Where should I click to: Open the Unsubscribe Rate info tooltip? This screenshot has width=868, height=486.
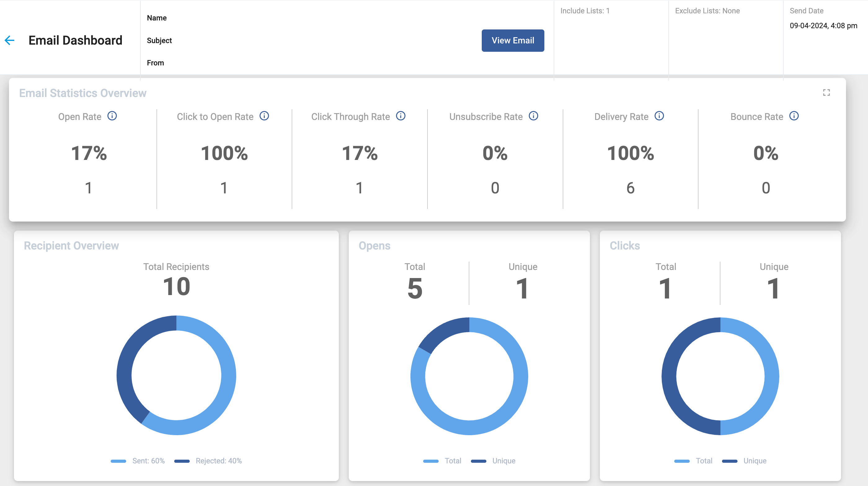(x=534, y=116)
